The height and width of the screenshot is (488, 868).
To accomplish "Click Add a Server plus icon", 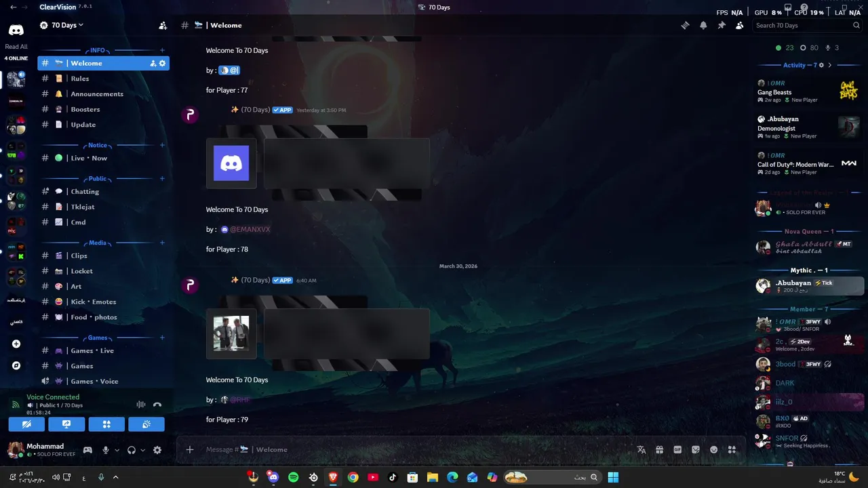I will (x=16, y=344).
